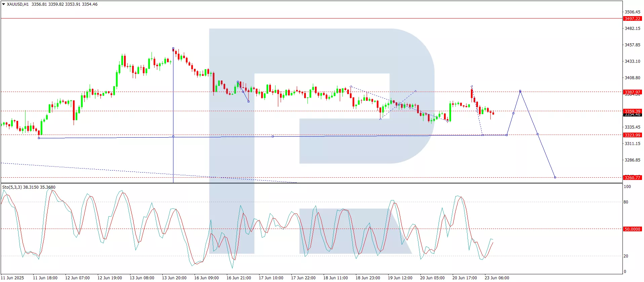The height and width of the screenshot is (282, 644).
Task: Select the 3323.99 support price tag
Action: [632, 135]
